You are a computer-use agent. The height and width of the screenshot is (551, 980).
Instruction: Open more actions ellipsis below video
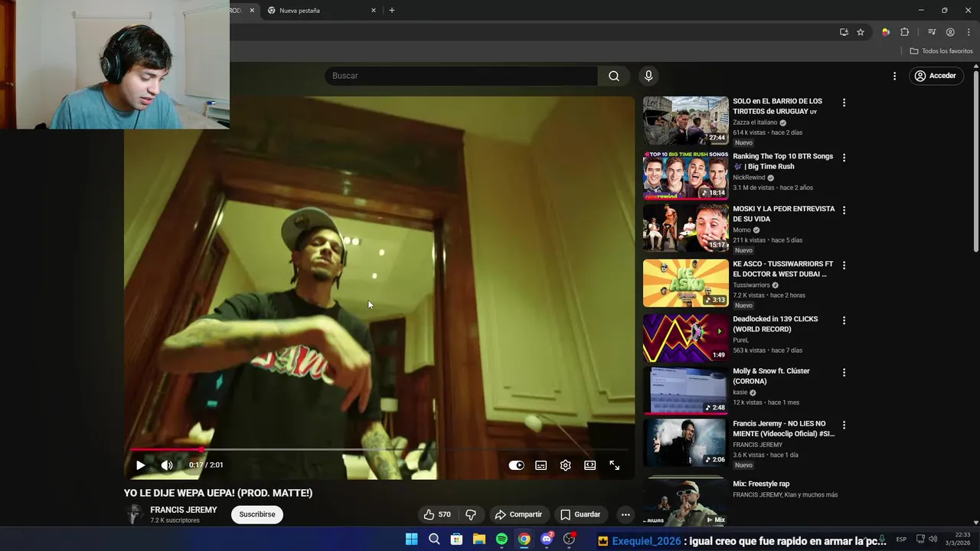click(626, 514)
